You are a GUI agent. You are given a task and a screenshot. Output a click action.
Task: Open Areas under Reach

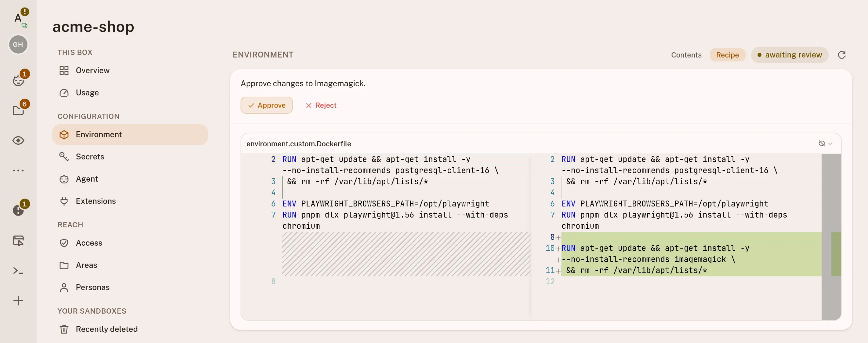130,265
